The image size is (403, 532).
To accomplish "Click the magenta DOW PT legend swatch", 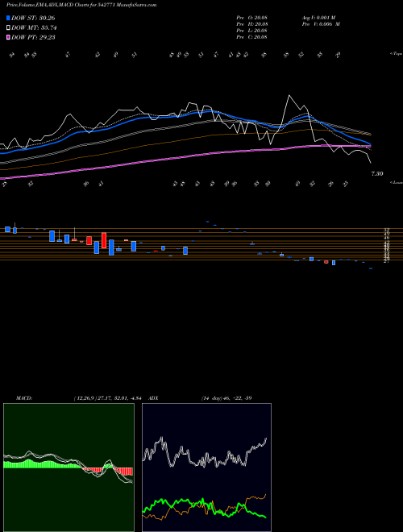I will [x=8, y=37].
